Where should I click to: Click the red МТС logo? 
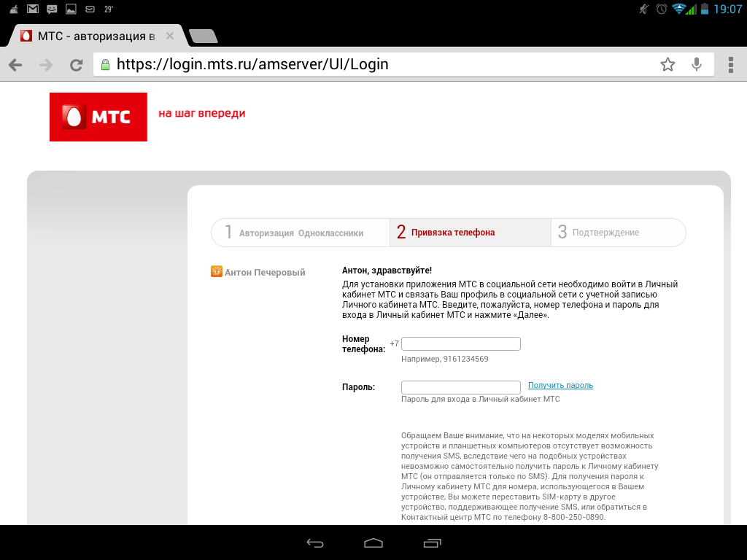(98, 117)
